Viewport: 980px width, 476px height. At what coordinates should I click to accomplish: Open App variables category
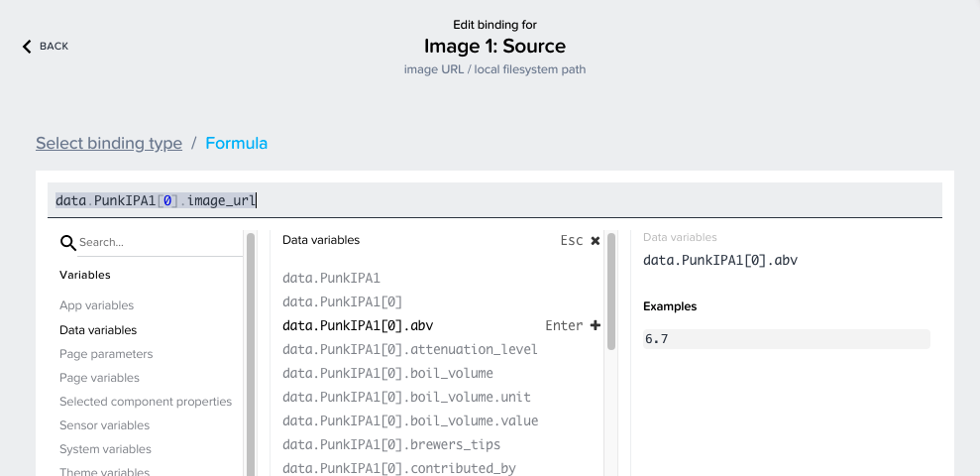click(96, 305)
